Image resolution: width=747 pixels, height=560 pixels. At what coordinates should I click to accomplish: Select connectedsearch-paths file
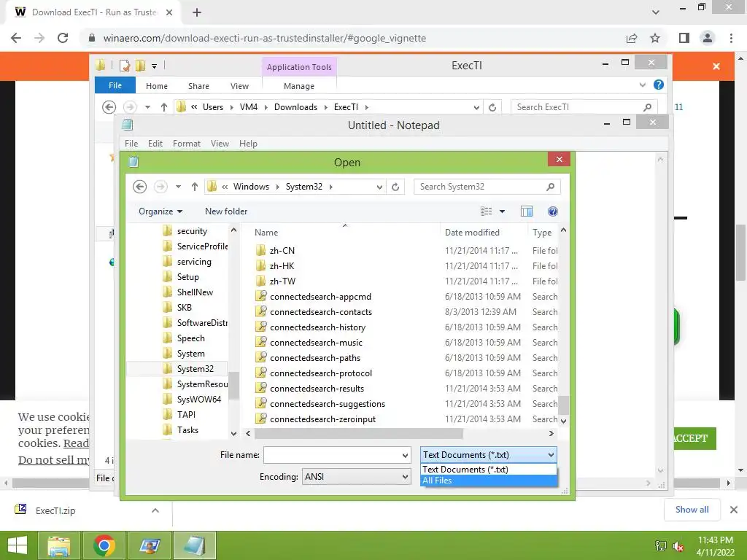(x=315, y=357)
